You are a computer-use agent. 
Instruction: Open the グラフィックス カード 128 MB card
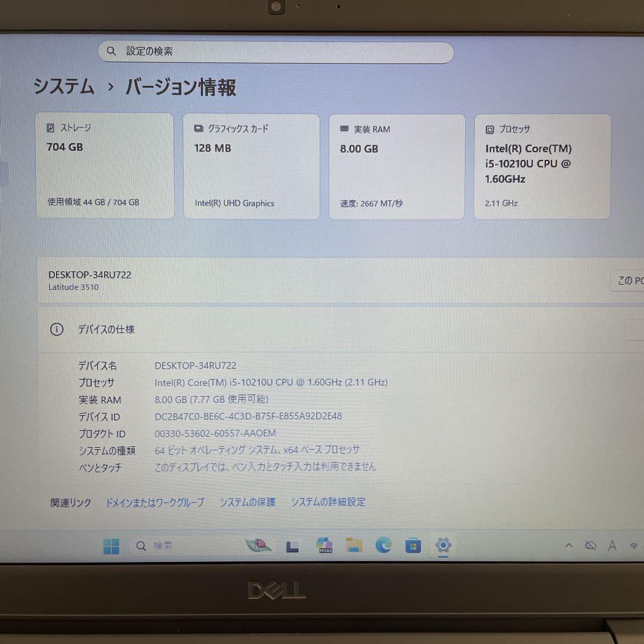pos(252,166)
